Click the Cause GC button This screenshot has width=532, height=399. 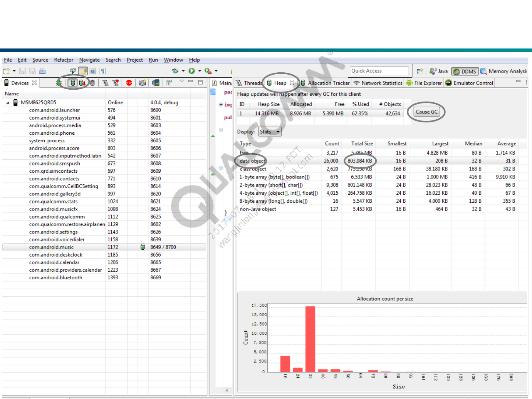point(426,112)
